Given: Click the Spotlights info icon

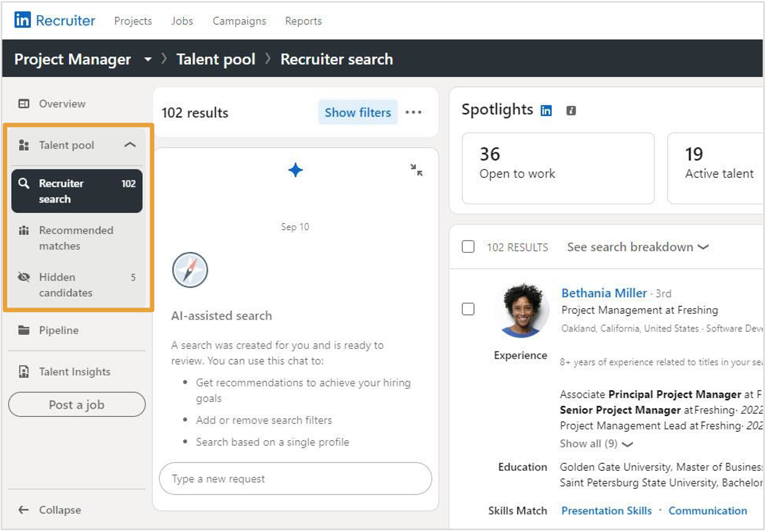Looking at the screenshot, I should (571, 111).
